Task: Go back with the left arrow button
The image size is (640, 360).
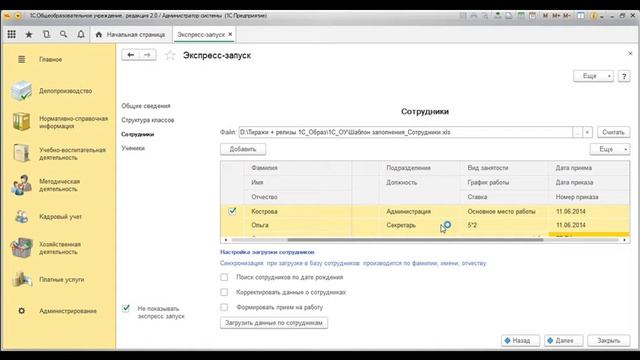Action: pos(131,55)
